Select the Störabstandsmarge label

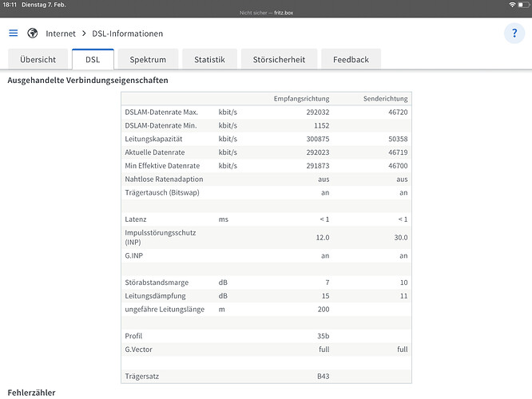[157, 282]
